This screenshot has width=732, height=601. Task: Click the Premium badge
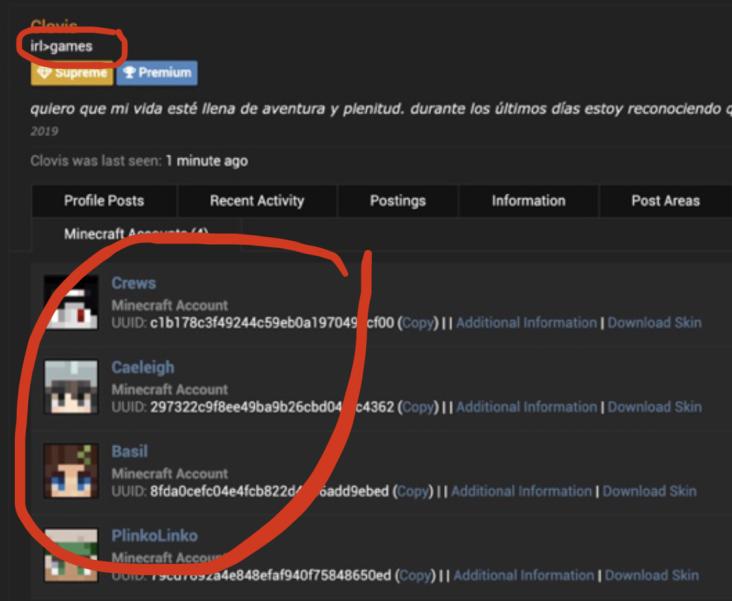point(157,73)
